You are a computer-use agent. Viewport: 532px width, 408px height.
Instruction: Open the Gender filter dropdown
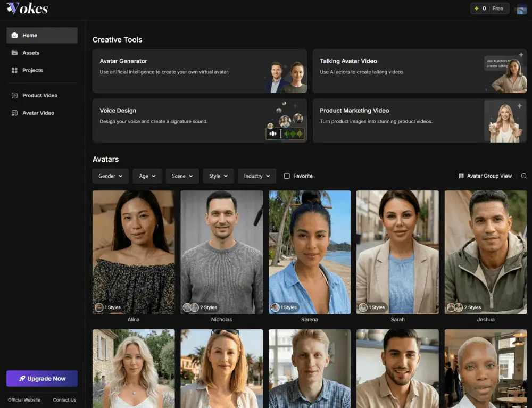(110, 176)
